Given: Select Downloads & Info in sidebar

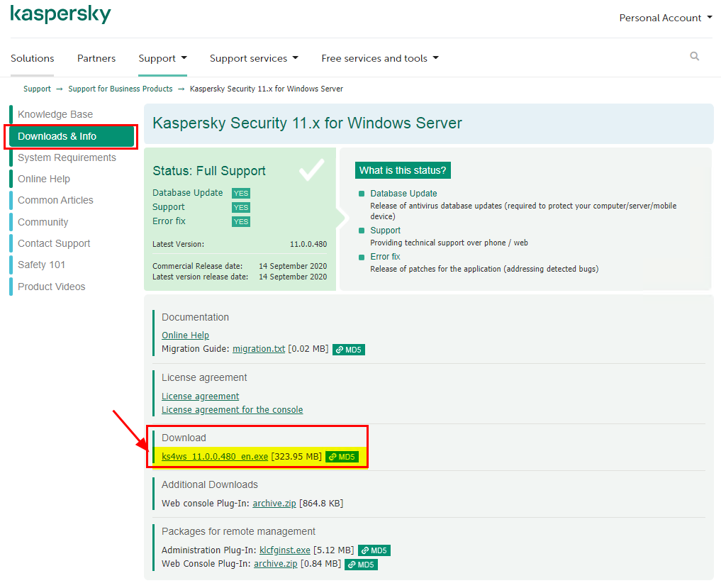Looking at the screenshot, I should [x=72, y=136].
